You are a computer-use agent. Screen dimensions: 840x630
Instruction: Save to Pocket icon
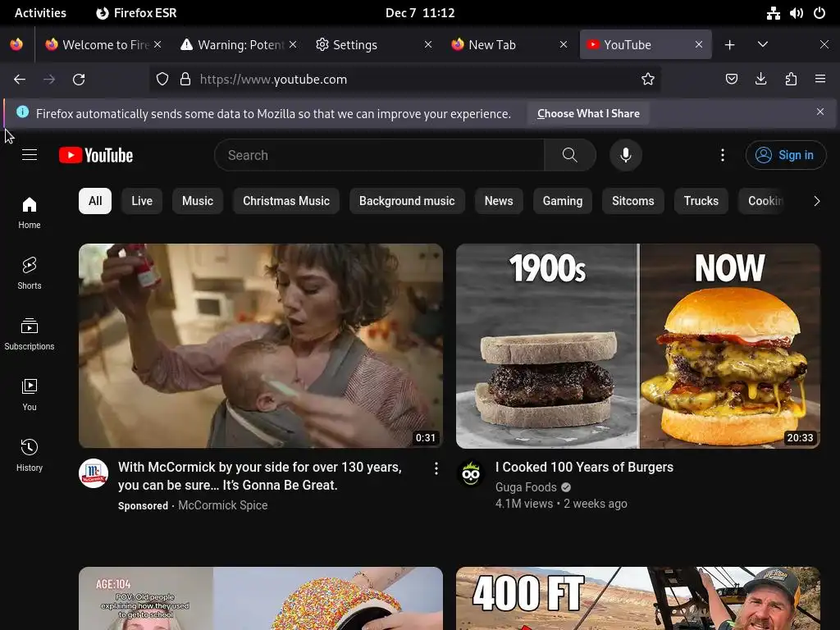click(x=731, y=80)
